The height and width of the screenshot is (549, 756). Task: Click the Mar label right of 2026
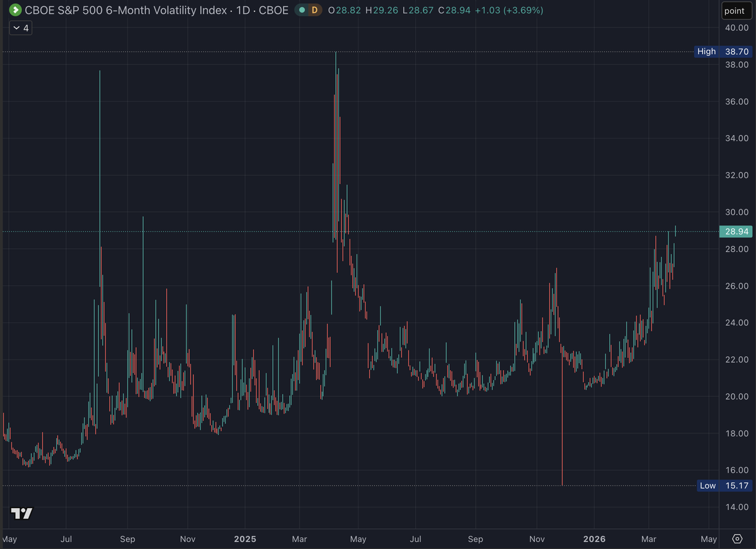(x=648, y=540)
